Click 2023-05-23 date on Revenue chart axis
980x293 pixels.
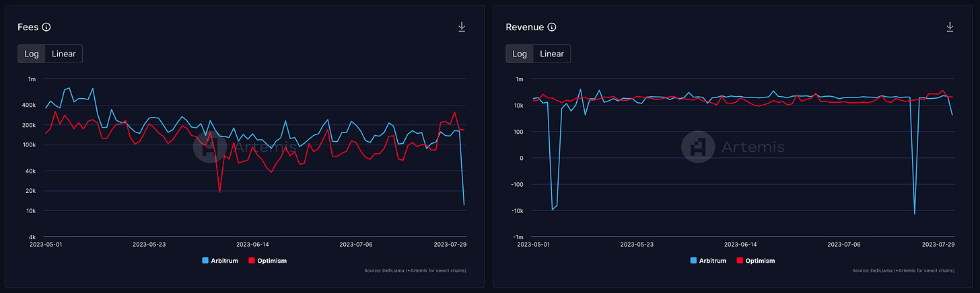click(637, 245)
